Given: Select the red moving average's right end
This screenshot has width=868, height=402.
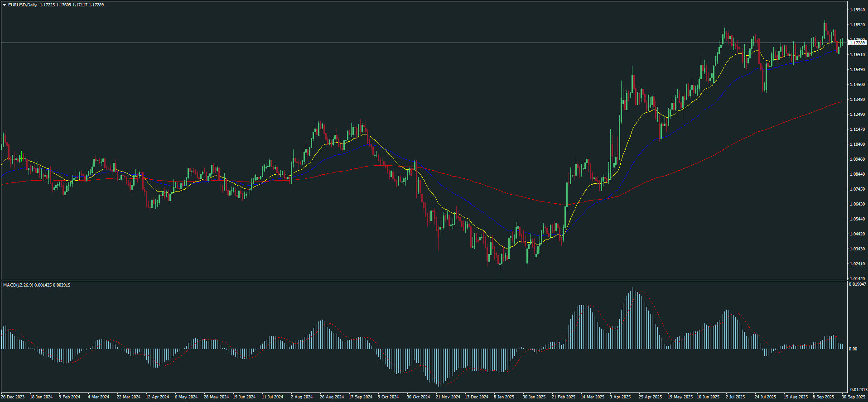Looking at the screenshot, I should tap(842, 101).
